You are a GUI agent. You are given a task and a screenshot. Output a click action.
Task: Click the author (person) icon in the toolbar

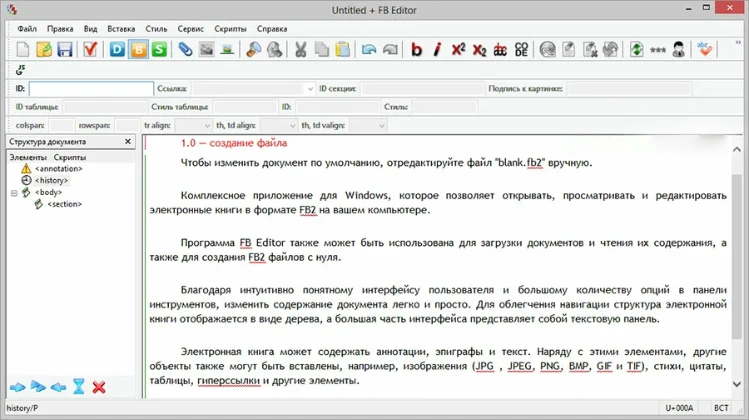679,49
